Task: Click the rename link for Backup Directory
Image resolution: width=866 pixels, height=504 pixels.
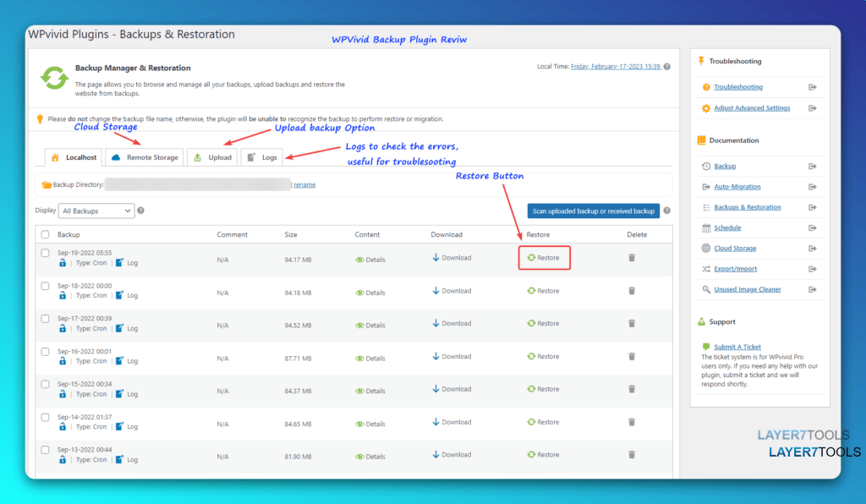Action: tap(304, 185)
